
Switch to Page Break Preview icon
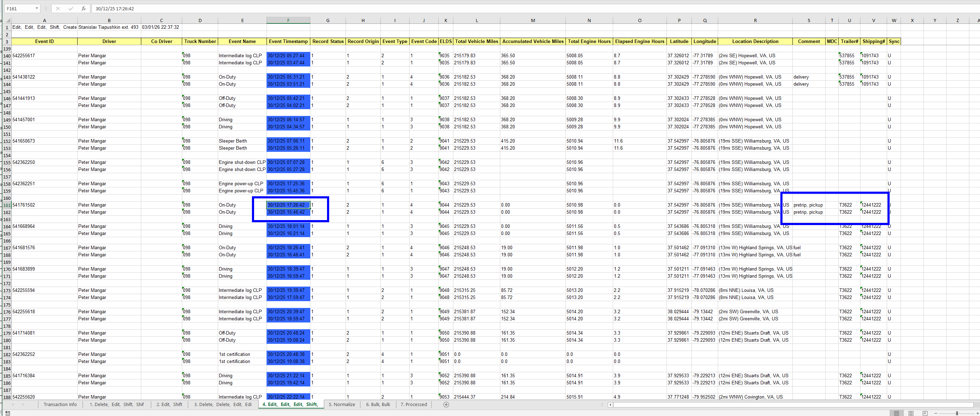click(x=925, y=413)
